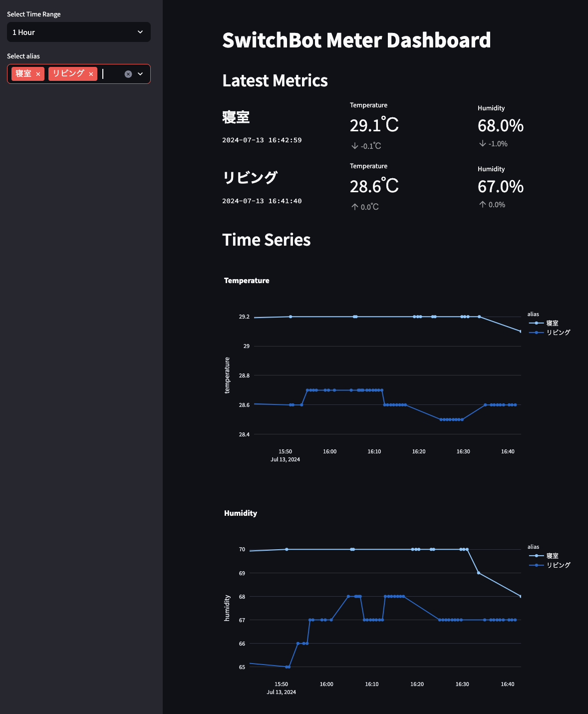Image resolution: width=588 pixels, height=714 pixels.
Task: Click the 0.0% humidity delta
Action: (x=492, y=205)
